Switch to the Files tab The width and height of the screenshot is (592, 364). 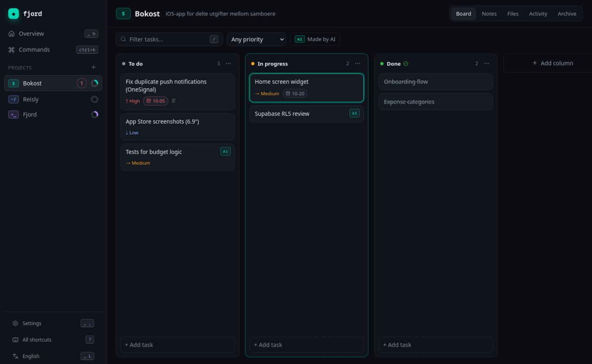click(x=513, y=14)
